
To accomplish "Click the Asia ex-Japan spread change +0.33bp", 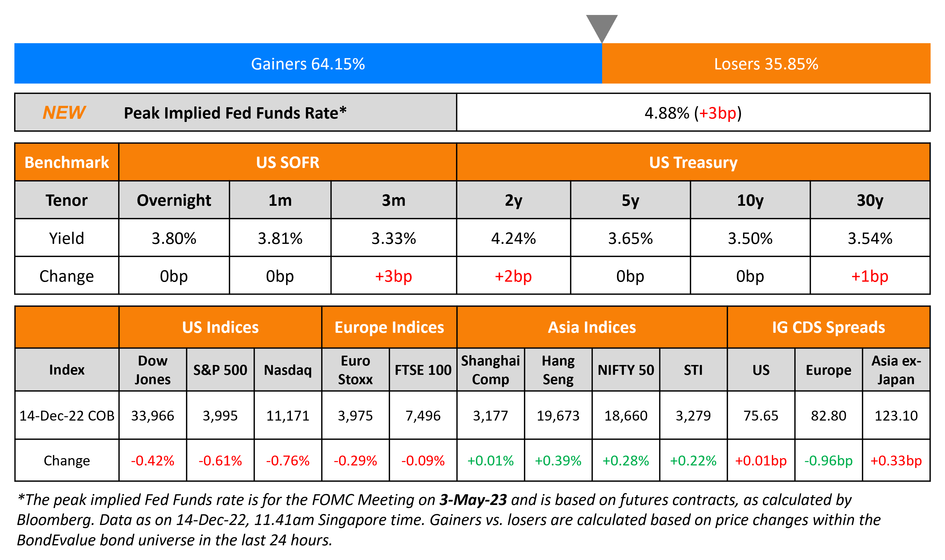I will point(896,460).
